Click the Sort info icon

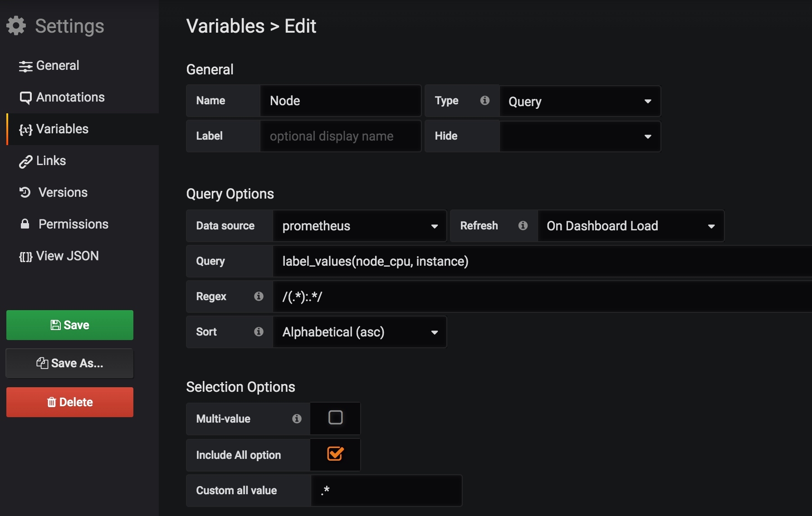[x=259, y=331]
